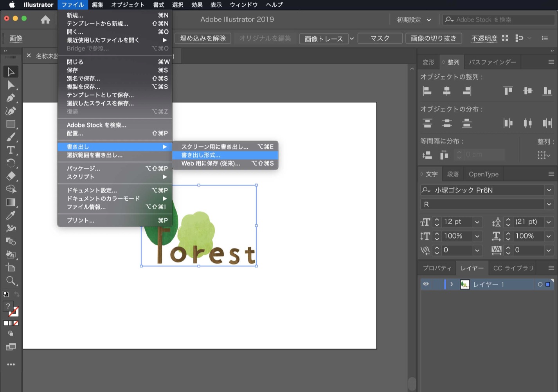The height and width of the screenshot is (392, 558).
Task: Select the Paintbrush tool
Action: pos(11,137)
